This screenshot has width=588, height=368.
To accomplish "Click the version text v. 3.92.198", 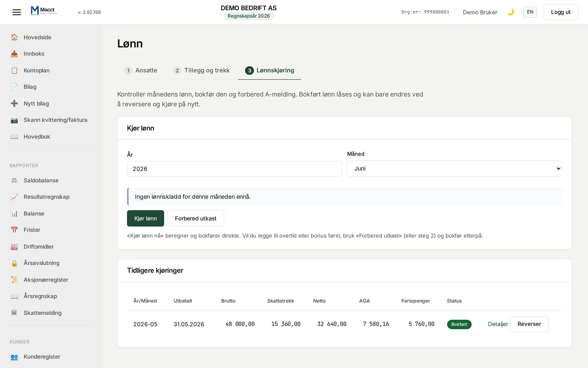I will tap(89, 12).
